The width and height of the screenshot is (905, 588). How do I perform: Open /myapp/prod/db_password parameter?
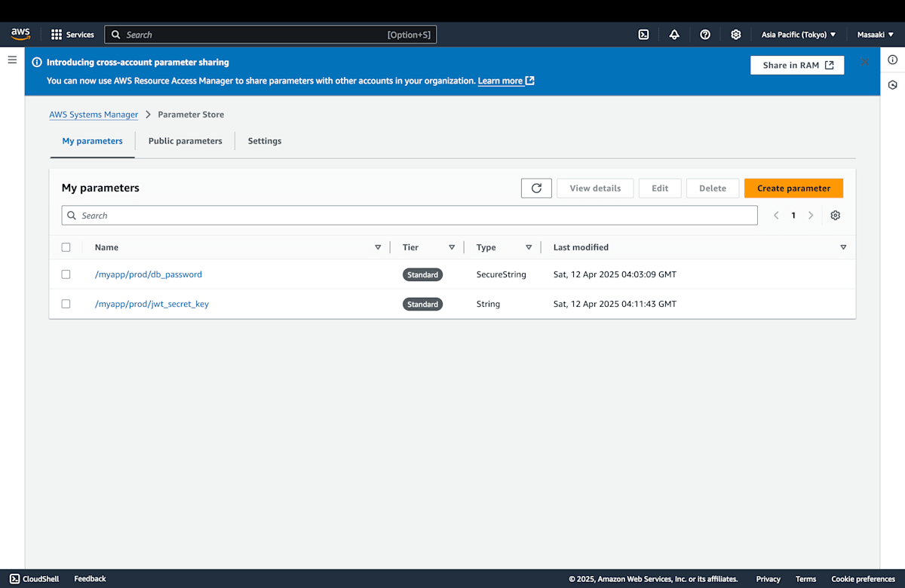[149, 274]
